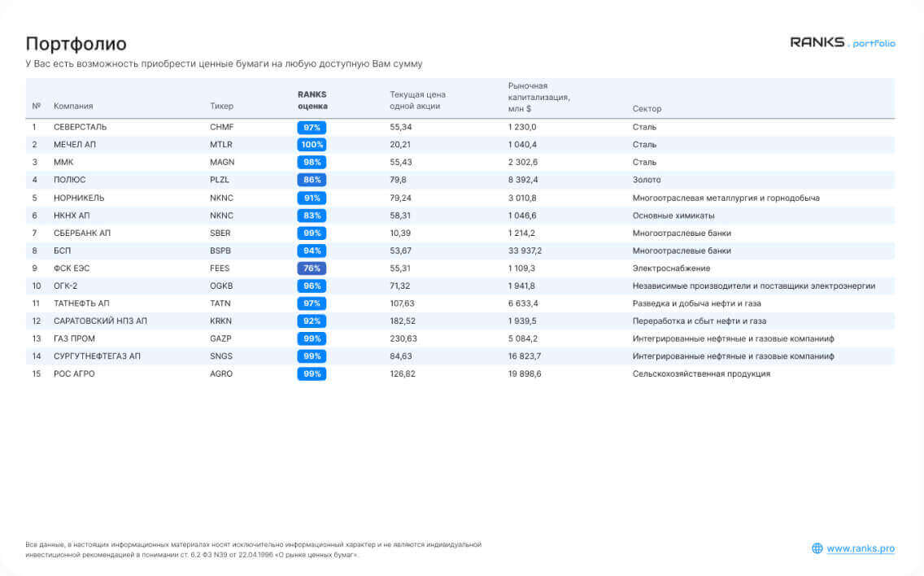This screenshot has width=924, height=576.
Task: Click the Тикер column header
Action: 221,106
